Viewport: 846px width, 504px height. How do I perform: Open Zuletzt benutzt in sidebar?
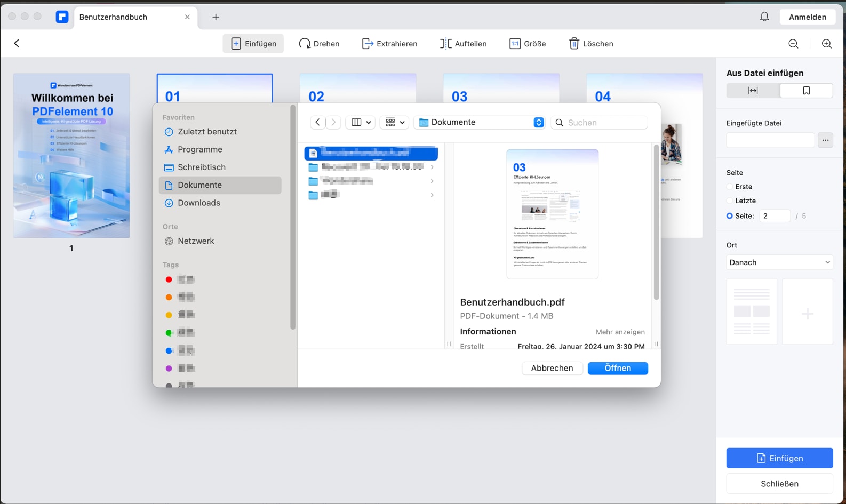pos(220,132)
